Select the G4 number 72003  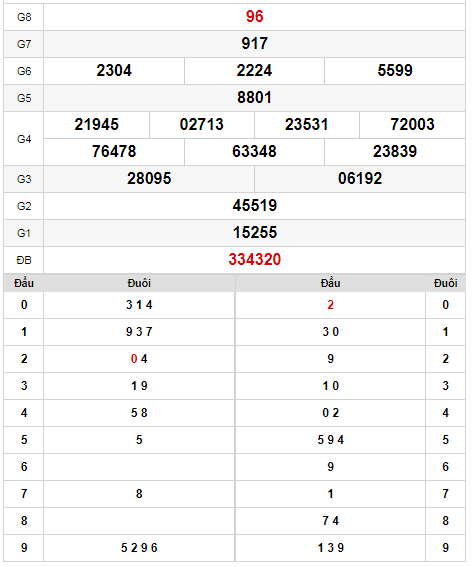412,124
